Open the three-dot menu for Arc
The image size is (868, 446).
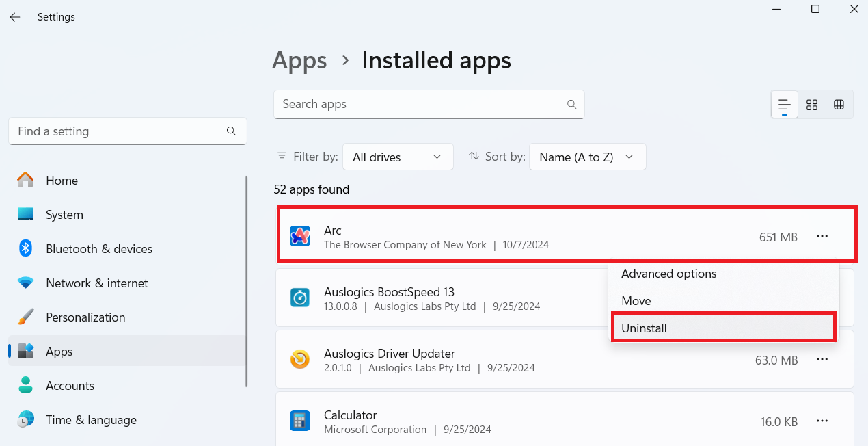tap(822, 237)
